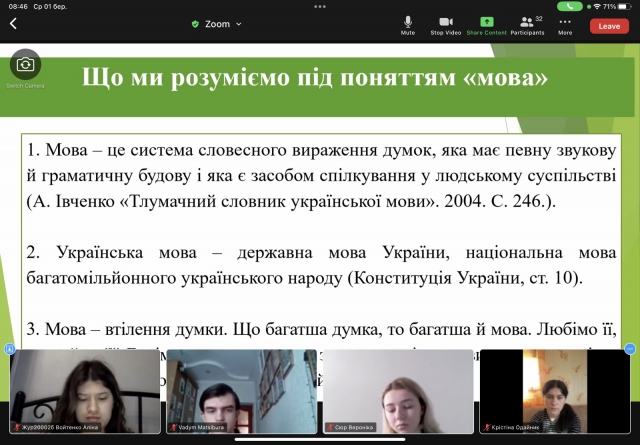Stop the video camera
The width and height of the screenshot is (640, 445).
[x=445, y=26]
